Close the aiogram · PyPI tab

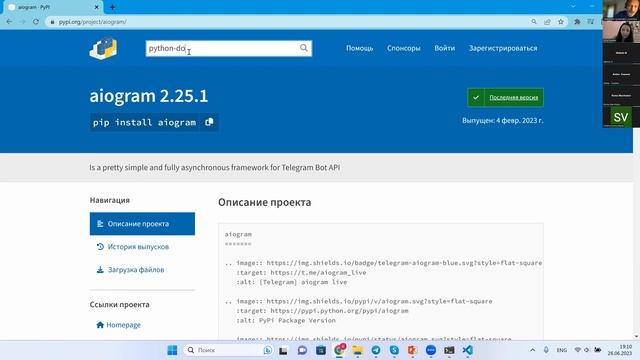point(97,7)
